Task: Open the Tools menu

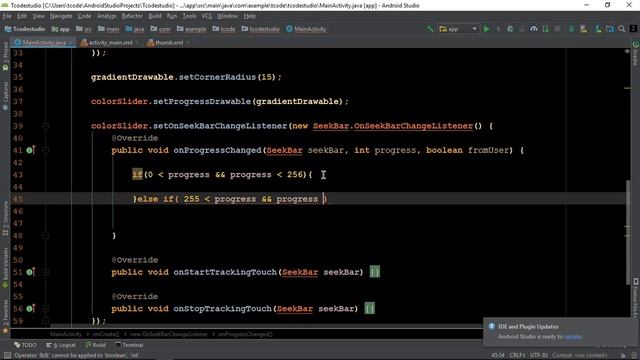Action: click(189, 16)
